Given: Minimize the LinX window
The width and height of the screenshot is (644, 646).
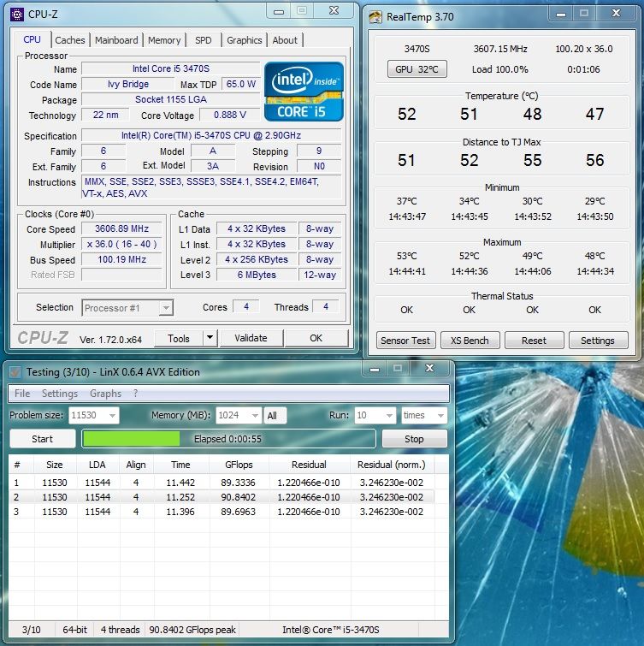Looking at the screenshot, I should [375, 368].
